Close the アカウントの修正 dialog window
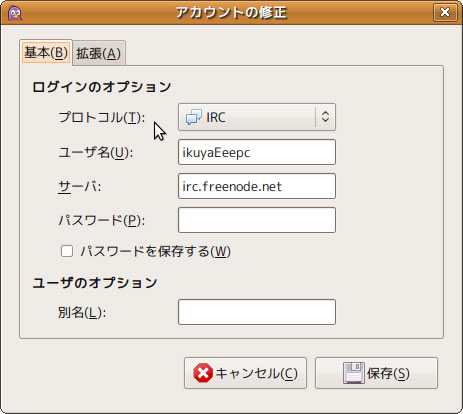 pyautogui.click(x=445, y=12)
